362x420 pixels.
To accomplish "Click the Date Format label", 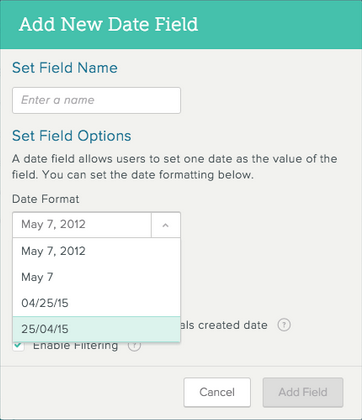I will click(x=46, y=199).
